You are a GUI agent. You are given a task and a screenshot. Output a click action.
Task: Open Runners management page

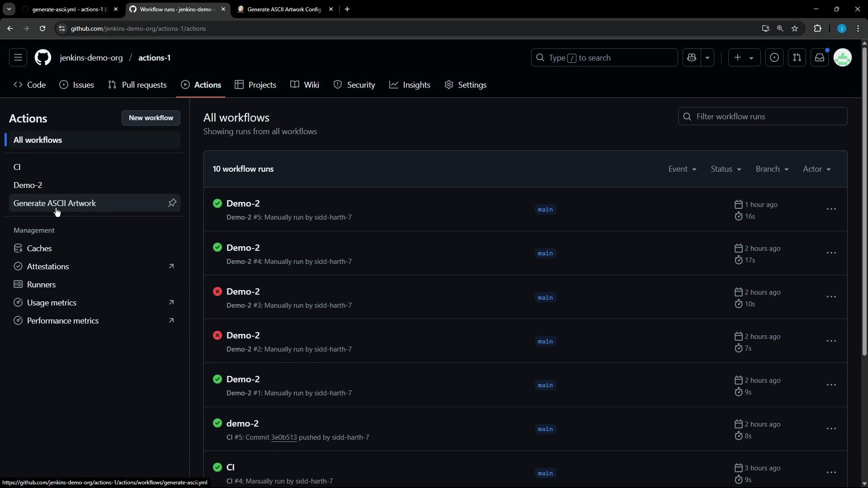(94, 285)
